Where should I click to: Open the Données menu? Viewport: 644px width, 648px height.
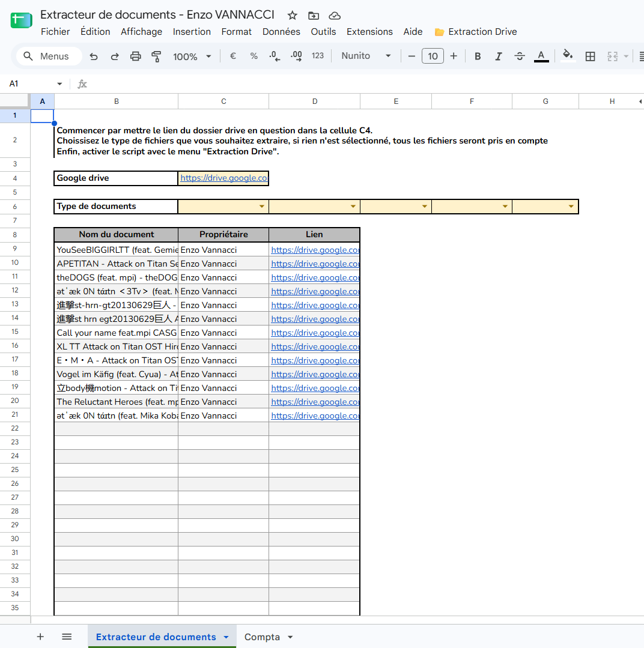point(281,32)
